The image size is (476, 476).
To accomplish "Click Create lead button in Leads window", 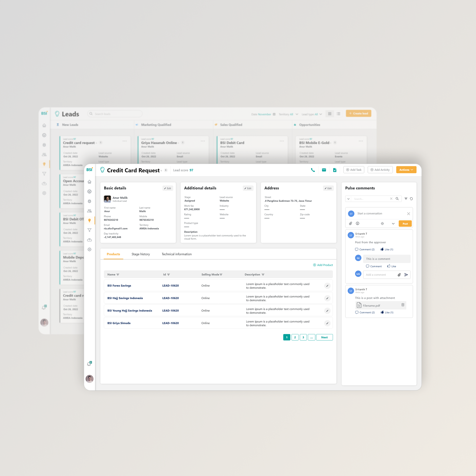I will (359, 113).
